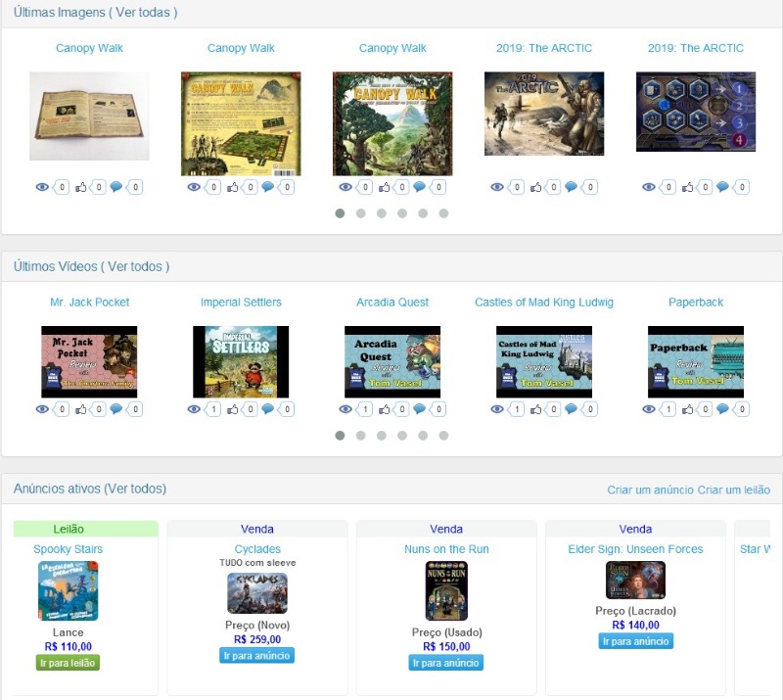Click the thumbs-up under the 2019: The ARCTIC cover art
The width and height of the screenshot is (783, 700).
[x=536, y=187]
